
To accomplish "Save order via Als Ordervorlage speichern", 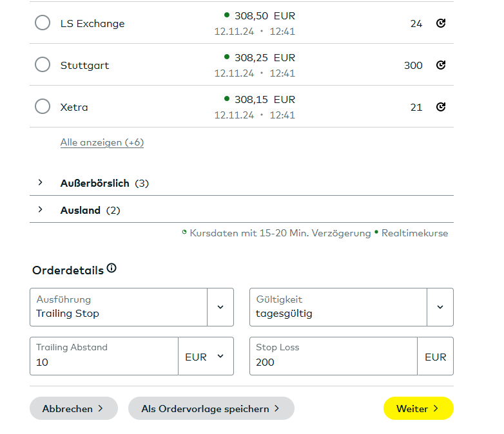I will pyautogui.click(x=211, y=409).
